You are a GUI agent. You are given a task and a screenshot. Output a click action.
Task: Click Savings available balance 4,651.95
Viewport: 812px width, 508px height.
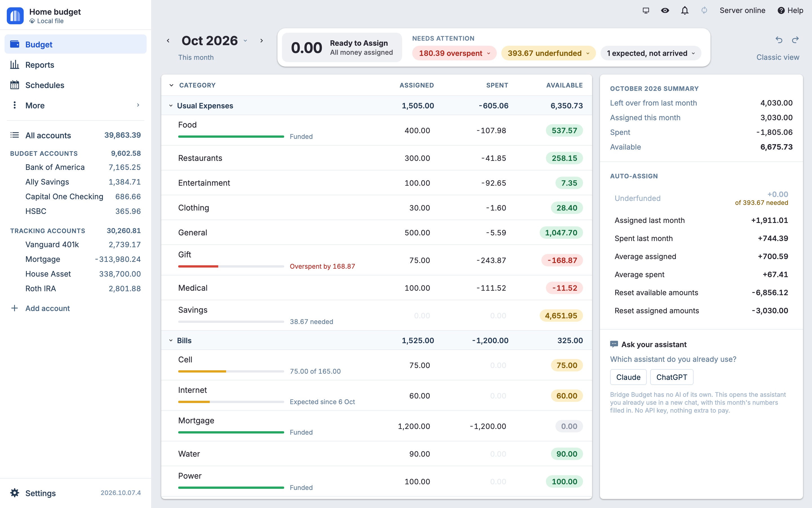(561, 316)
